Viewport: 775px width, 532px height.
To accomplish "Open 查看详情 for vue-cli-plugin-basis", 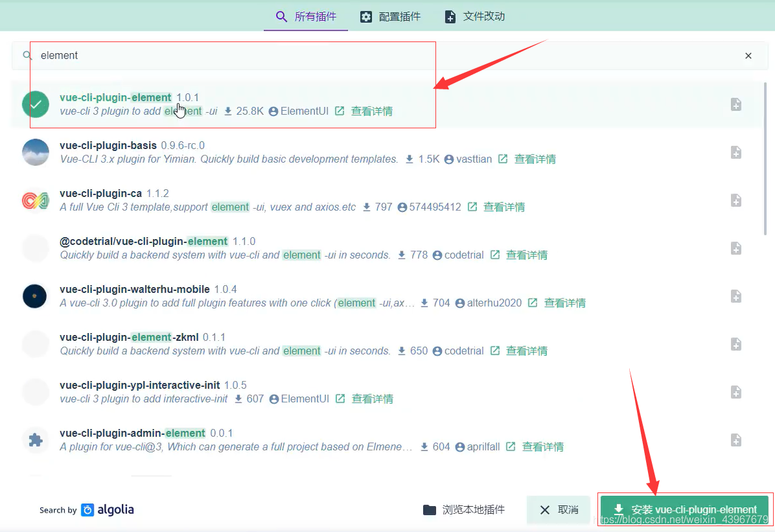I will pos(535,159).
